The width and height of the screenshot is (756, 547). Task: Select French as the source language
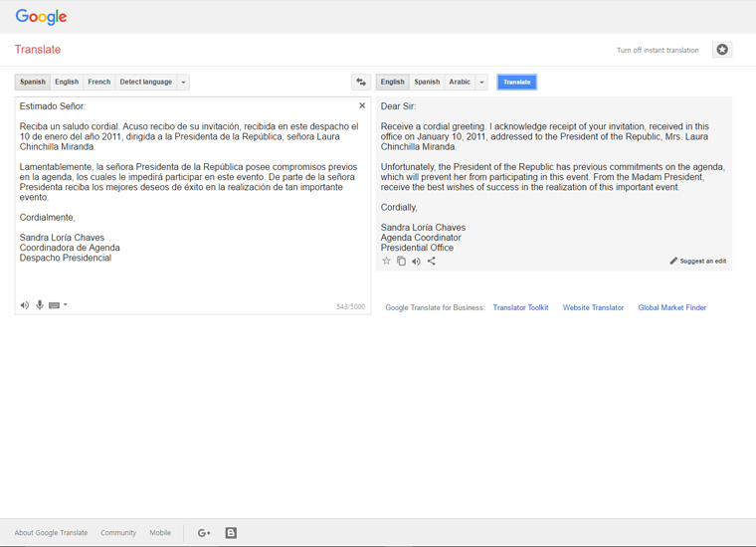point(99,82)
